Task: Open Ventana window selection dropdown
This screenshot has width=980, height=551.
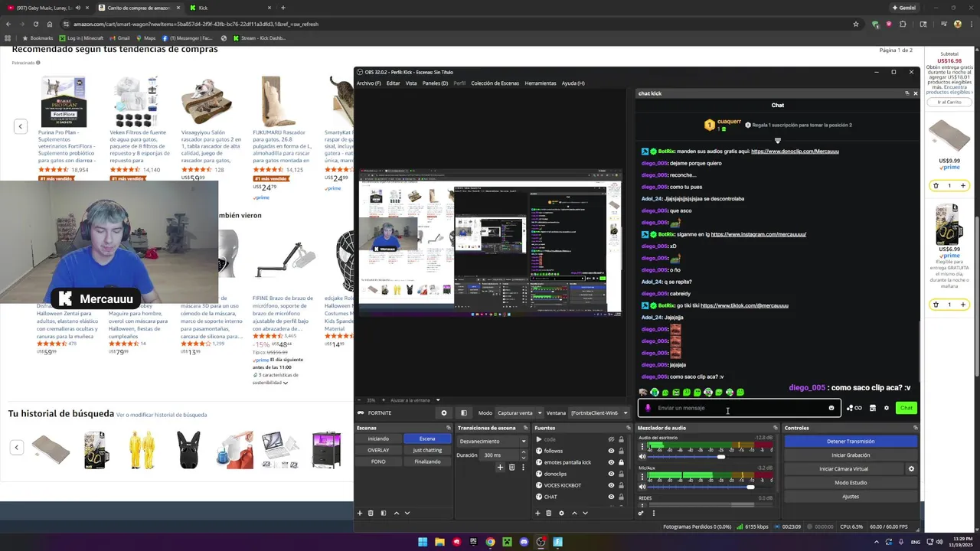Action: point(599,412)
